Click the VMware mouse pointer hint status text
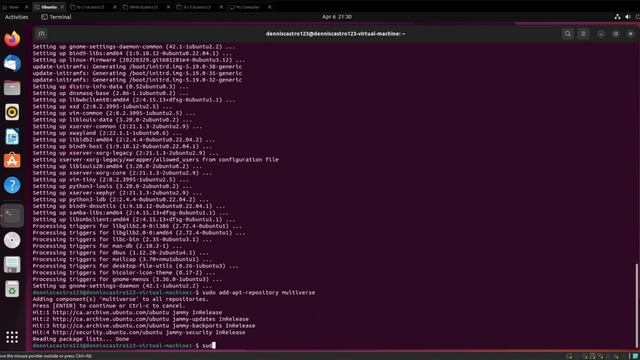 (x=46, y=356)
